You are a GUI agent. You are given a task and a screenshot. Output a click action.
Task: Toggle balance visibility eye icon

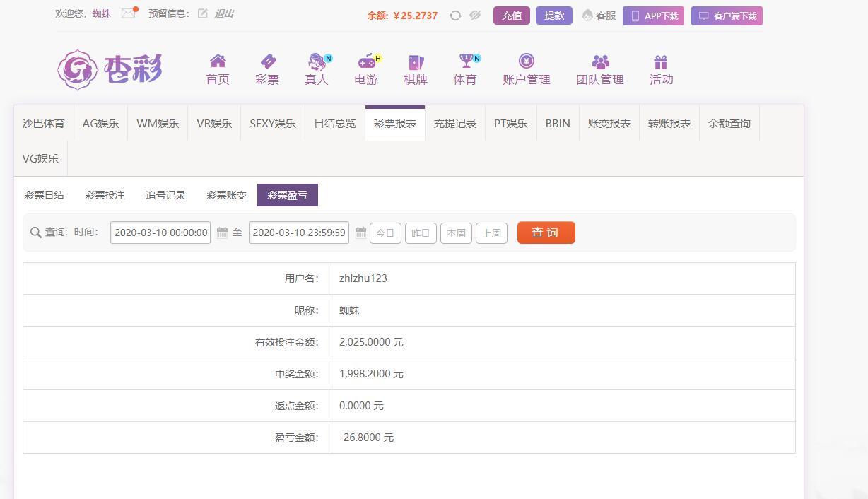coord(475,16)
